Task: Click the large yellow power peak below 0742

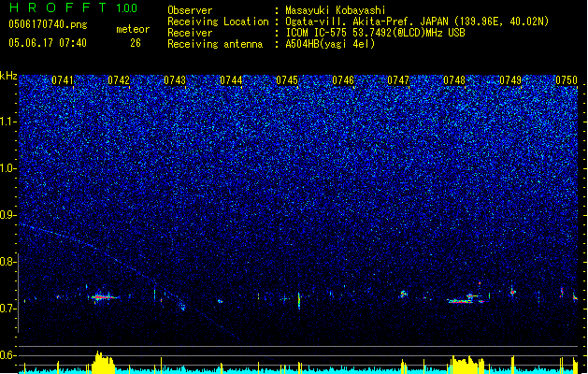Action: [x=103, y=363]
